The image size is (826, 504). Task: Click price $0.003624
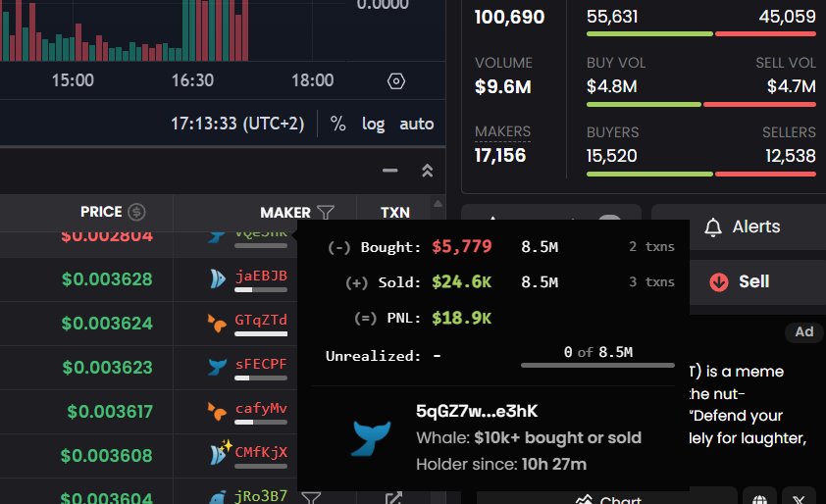coord(107,323)
